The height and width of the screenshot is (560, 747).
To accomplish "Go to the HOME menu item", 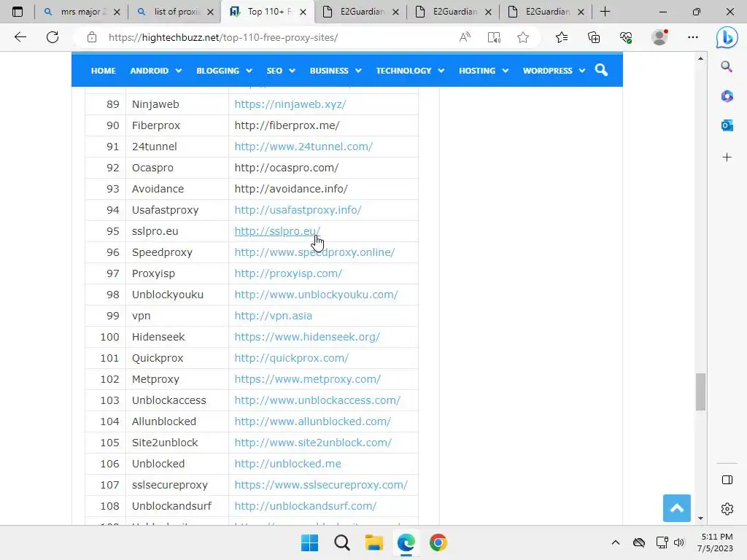I will tap(104, 71).
